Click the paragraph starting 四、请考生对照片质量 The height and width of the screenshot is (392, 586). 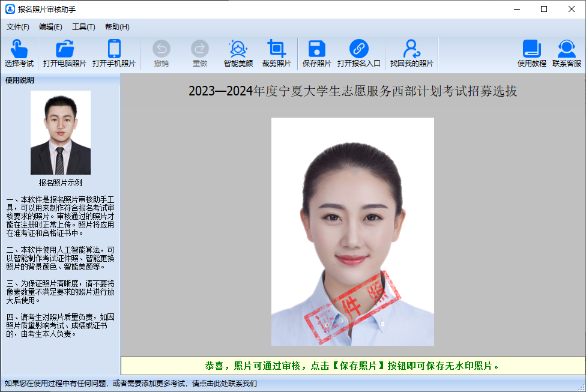60,325
